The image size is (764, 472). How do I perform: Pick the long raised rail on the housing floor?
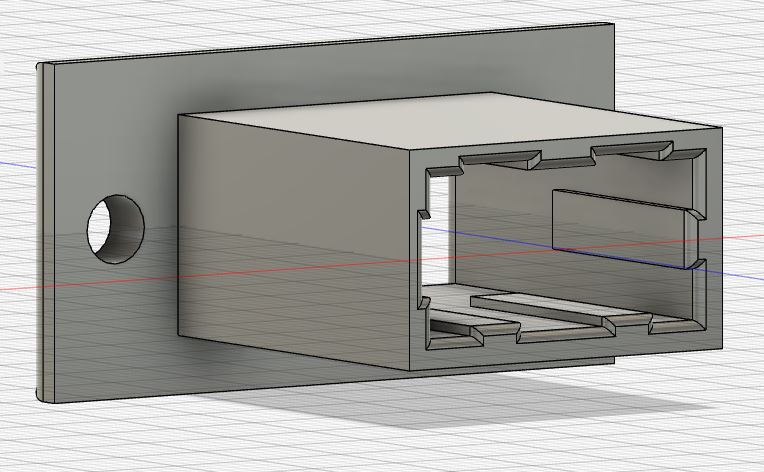click(560, 309)
